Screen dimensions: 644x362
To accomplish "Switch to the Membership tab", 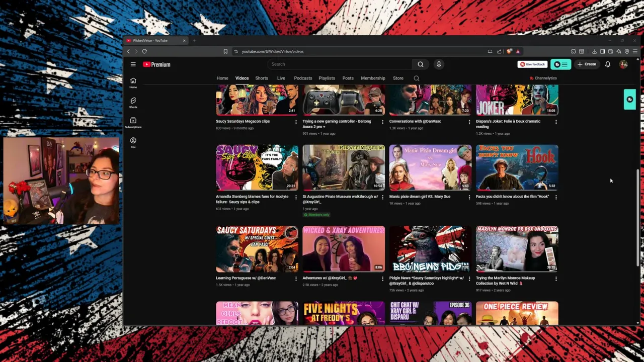I will (373, 78).
